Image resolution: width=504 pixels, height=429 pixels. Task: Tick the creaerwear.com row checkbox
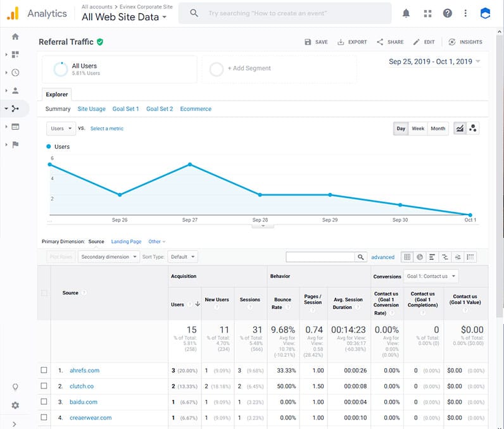point(44,417)
